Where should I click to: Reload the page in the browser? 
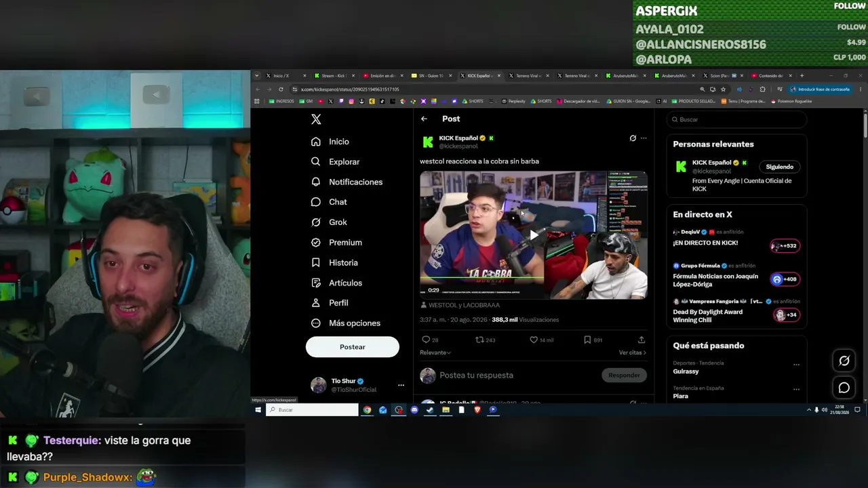click(x=281, y=89)
